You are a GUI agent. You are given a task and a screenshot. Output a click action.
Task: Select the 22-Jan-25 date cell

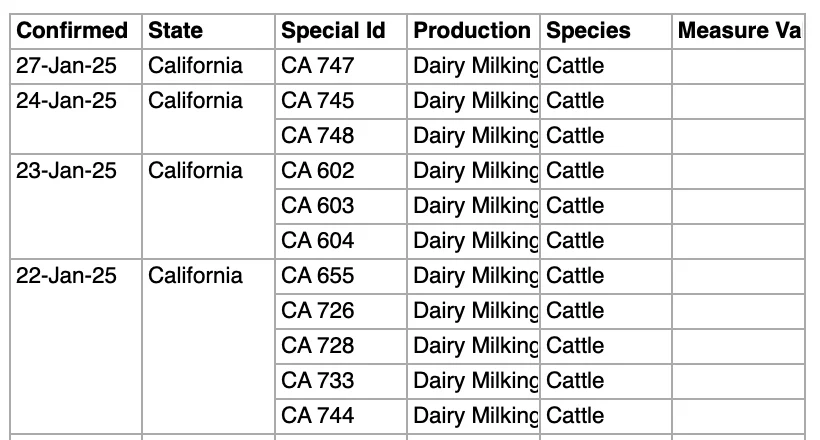(76, 346)
